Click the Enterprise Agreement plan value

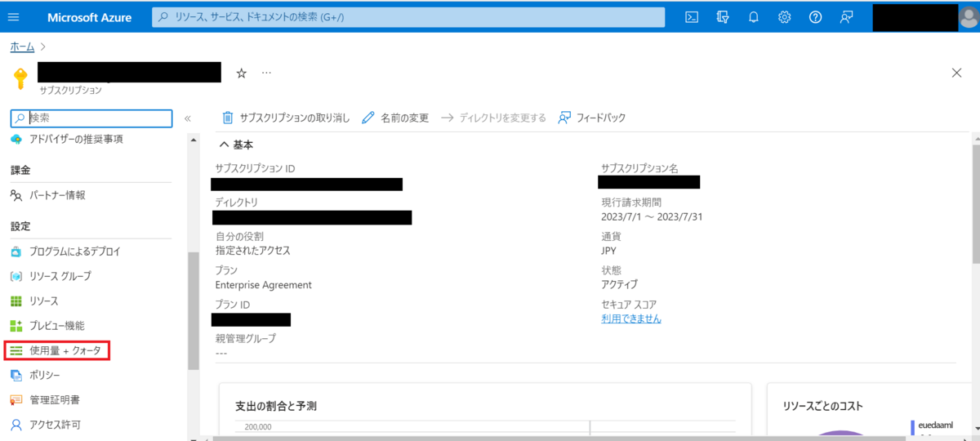point(264,285)
